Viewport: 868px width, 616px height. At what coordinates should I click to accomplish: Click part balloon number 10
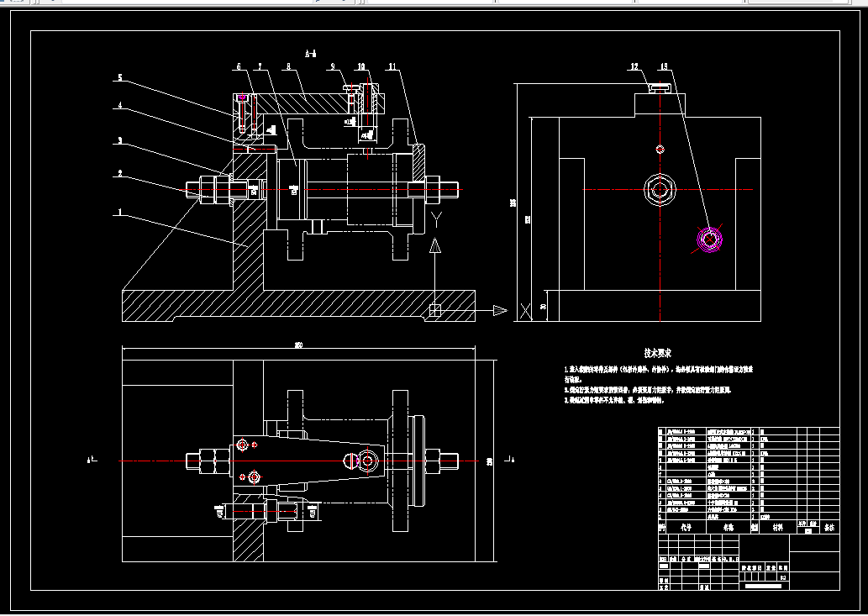(x=361, y=66)
